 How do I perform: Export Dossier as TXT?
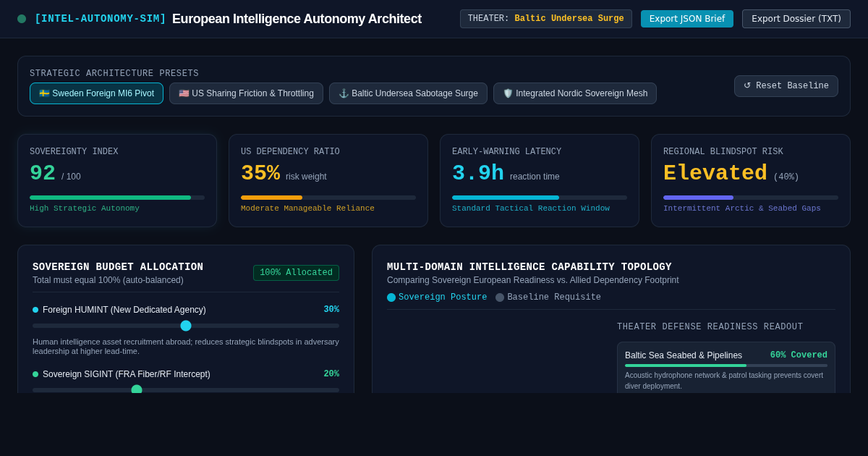tap(796, 19)
